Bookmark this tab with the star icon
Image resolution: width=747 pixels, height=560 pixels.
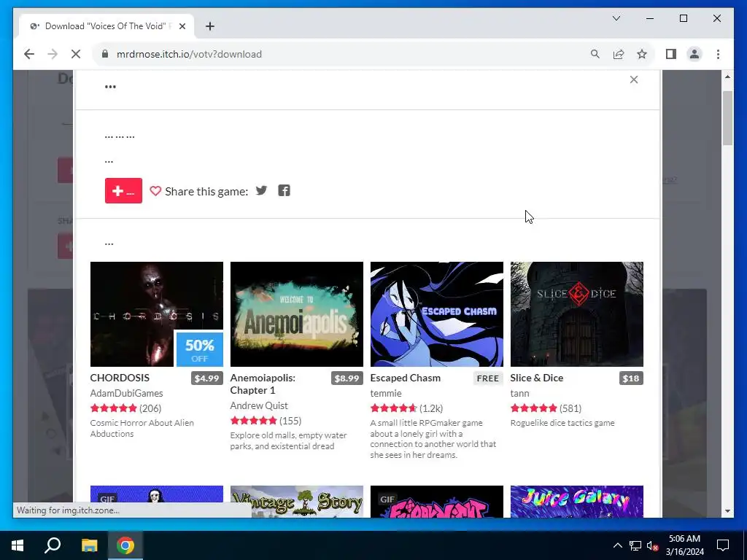[x=642, y=54]
